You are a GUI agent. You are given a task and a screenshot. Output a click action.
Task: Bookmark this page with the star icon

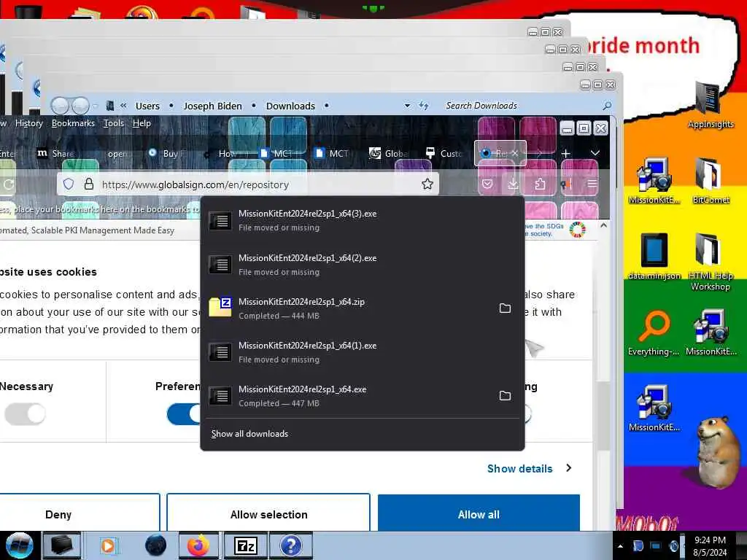pyautogui.click(x=427, y=184)
